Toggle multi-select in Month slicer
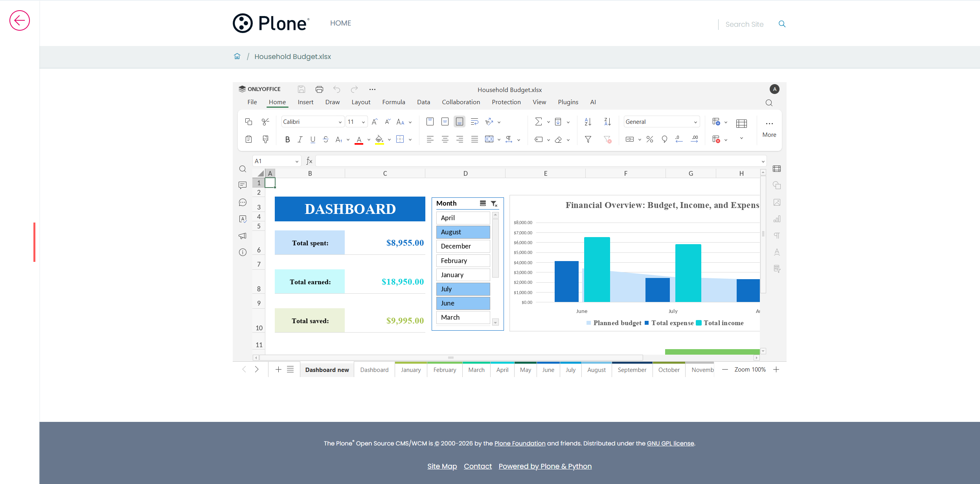980x484 pixels. [x=483, y=203]
